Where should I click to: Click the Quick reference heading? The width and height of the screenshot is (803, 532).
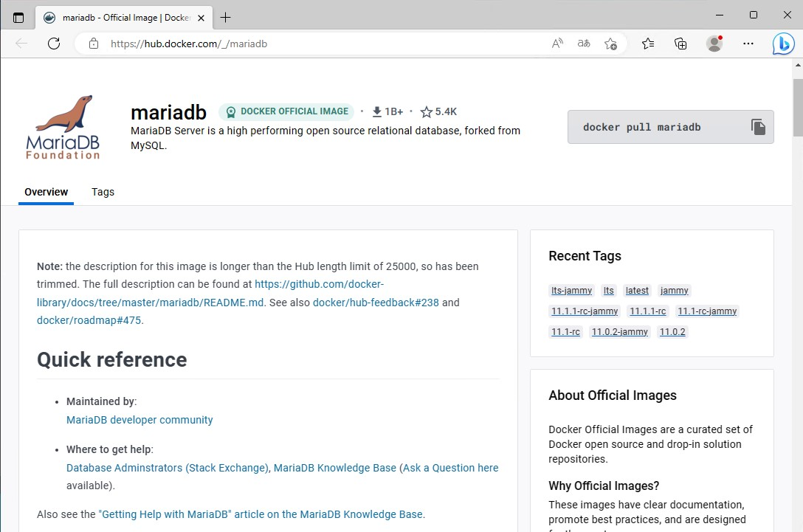[111, 359]
